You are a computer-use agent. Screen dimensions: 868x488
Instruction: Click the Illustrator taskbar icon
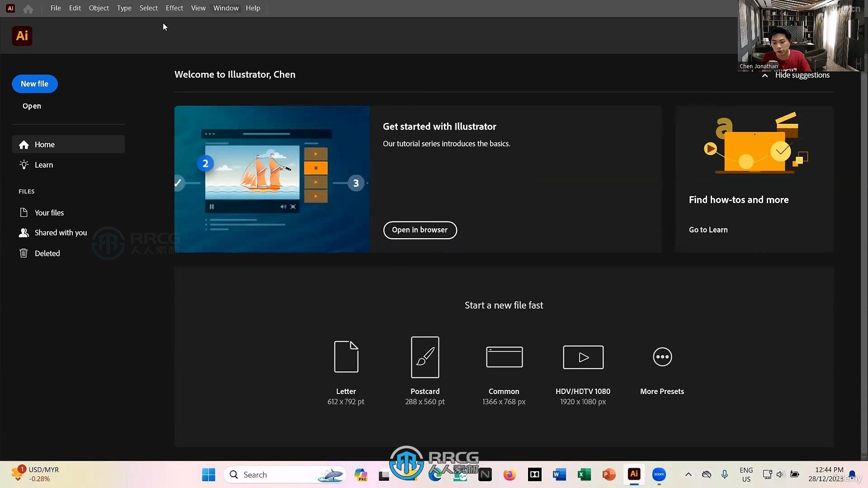coord(634,474)
